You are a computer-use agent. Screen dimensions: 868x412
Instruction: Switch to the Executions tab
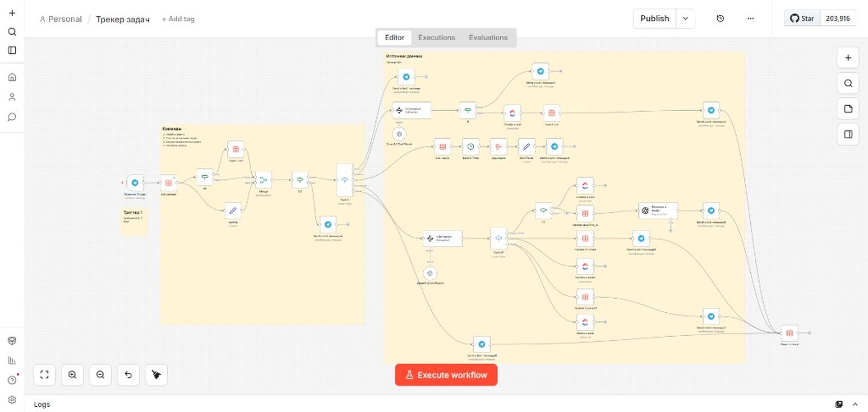click(x=436, y=37)
